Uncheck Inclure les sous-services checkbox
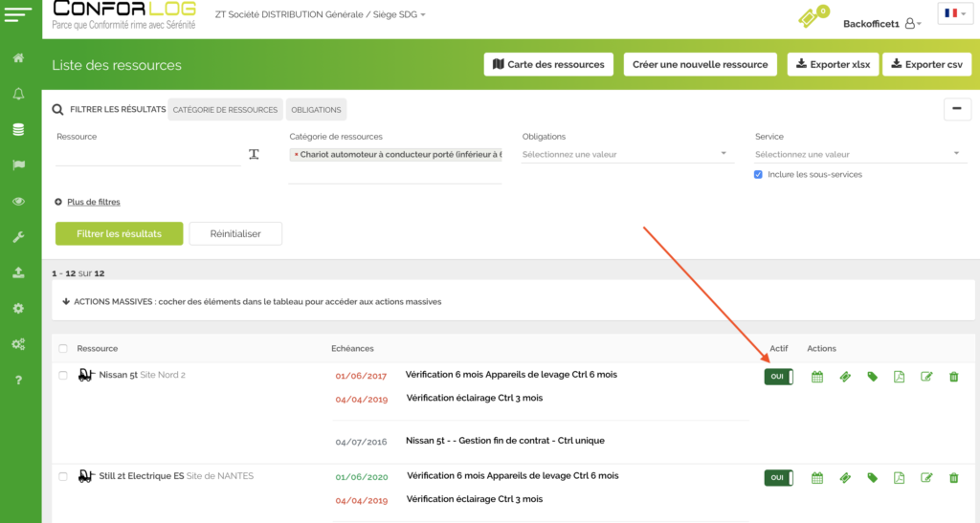The image size is (980, 523). click(758, 174)
